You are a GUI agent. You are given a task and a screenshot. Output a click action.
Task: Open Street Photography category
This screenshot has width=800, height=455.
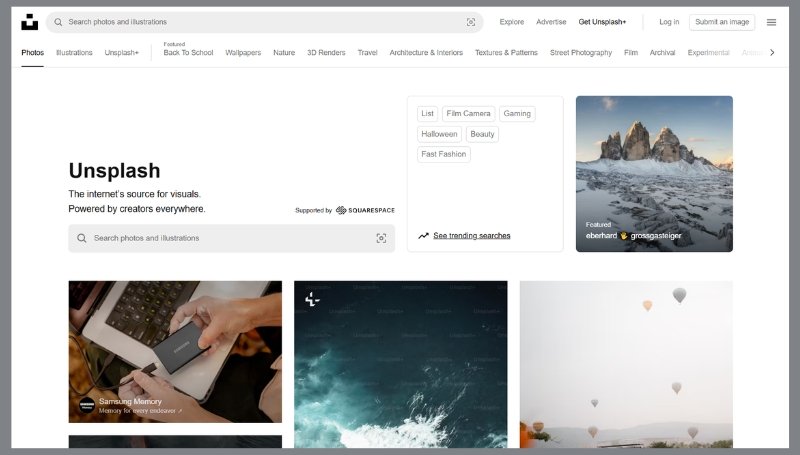click(581, 53)
